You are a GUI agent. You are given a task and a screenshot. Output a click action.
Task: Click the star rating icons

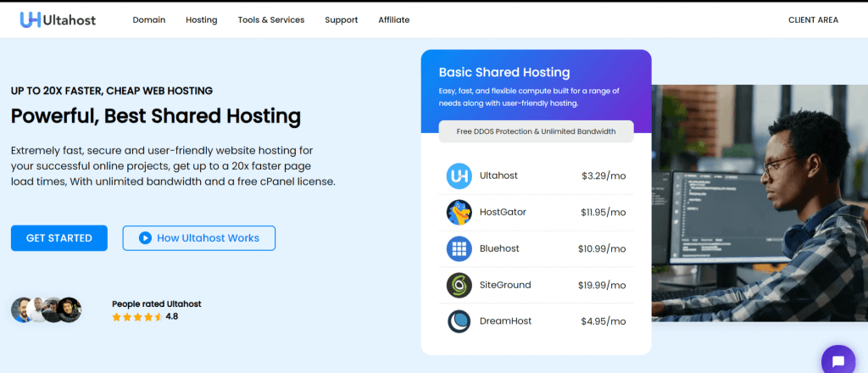click(x=136, y=317)
